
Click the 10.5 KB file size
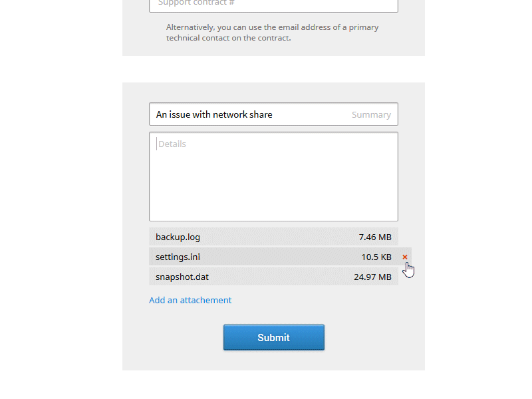pos(376,257)
